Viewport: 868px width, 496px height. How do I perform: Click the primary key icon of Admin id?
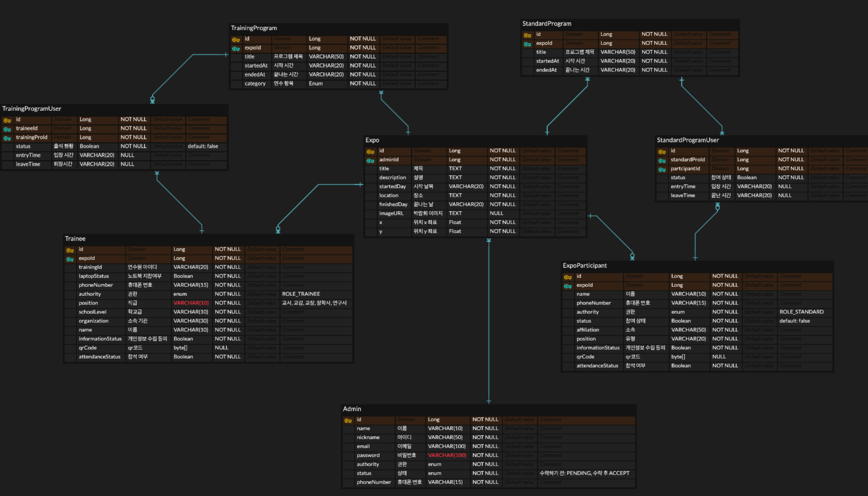[348, 421]
